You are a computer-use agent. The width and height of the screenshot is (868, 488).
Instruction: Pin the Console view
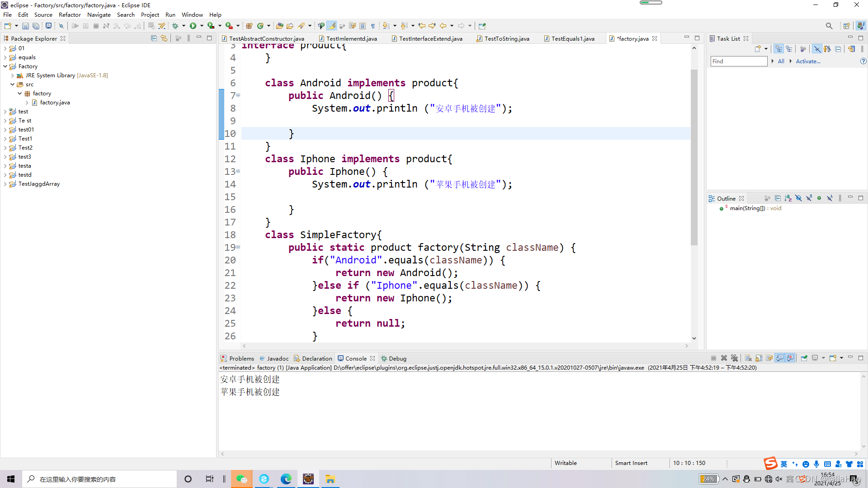click(804, 358)
